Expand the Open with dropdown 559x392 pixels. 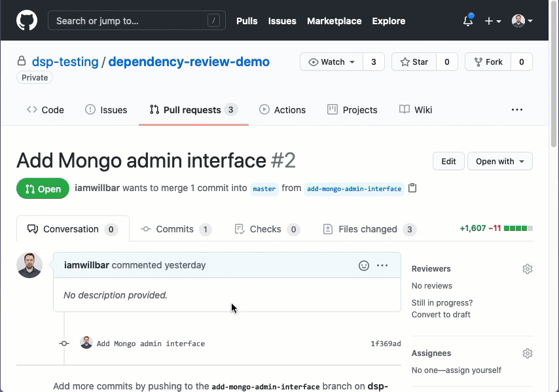point(499,161)
